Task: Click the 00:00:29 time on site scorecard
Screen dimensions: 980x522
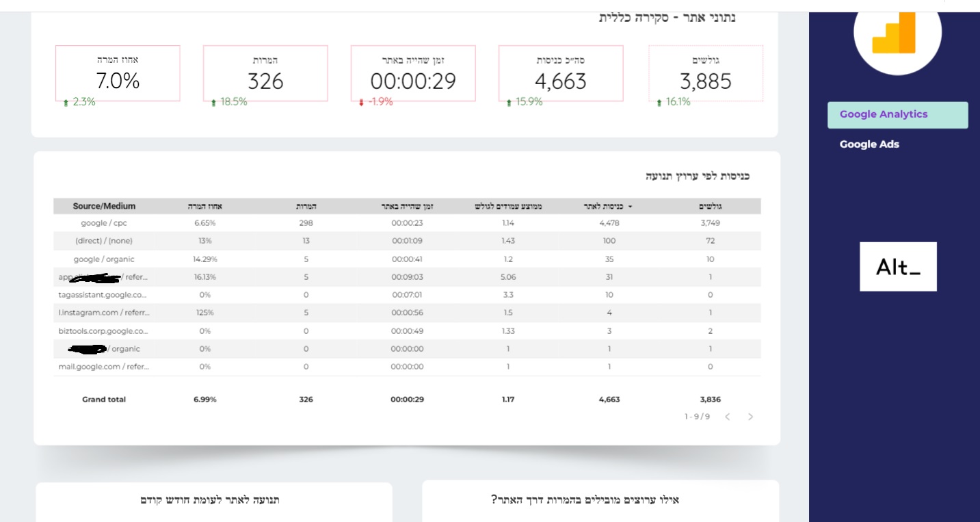Action: [x=413, y=73]
